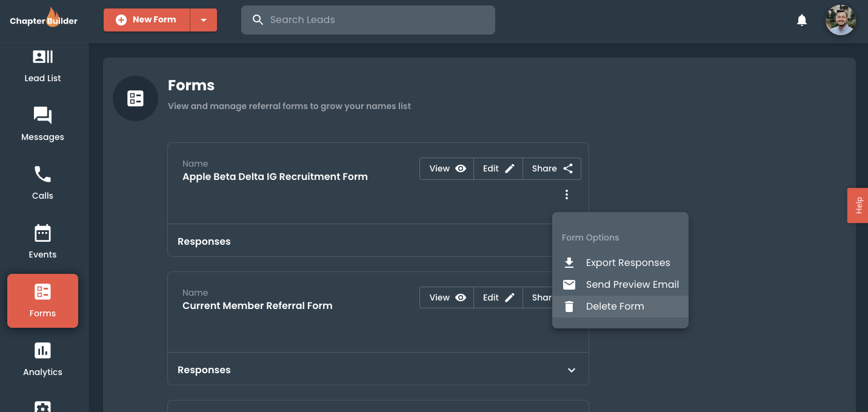Select Delete Form in the menu
This screenshot has width=868, height=412.
point(615,306)
